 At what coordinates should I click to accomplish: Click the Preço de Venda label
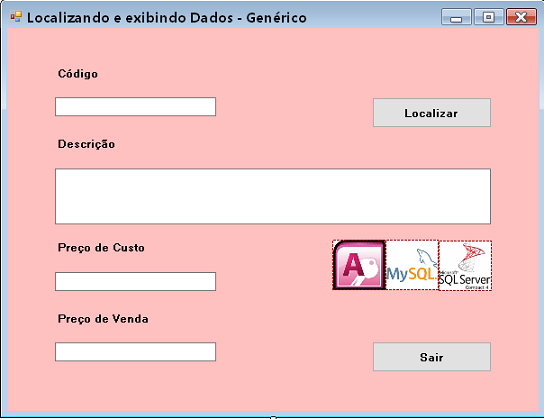(x=103, y=319)
